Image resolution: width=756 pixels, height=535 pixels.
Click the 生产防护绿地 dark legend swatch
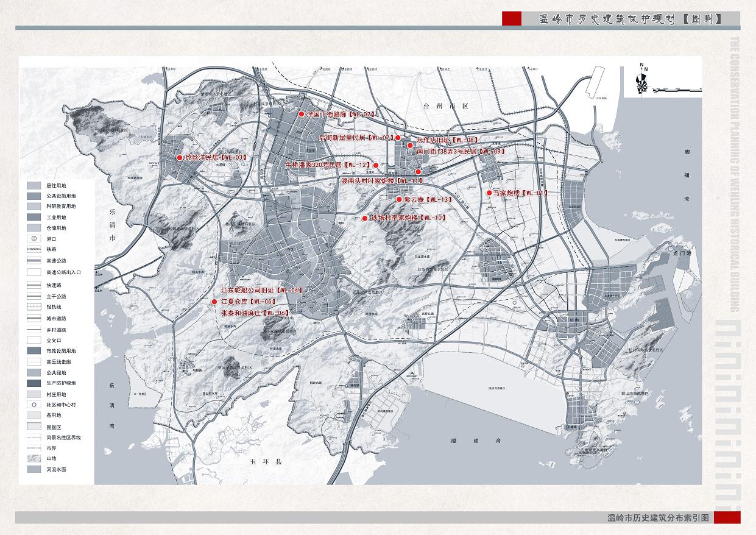[x=35, y=383]
